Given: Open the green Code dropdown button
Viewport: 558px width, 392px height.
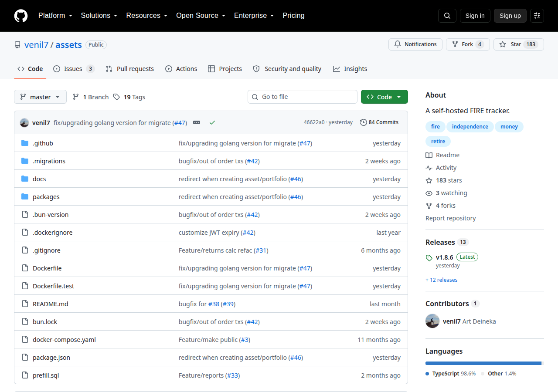Looking at the screenshot, I should click(384, 97).
